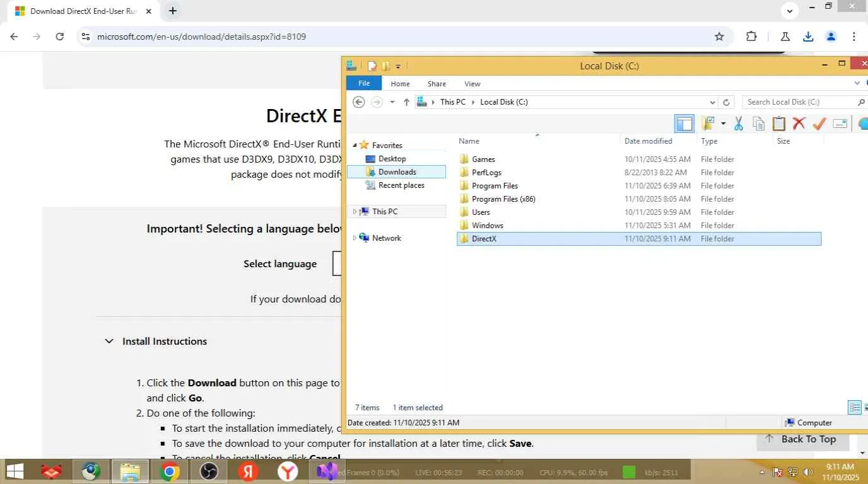This screenshot has width=868, height=484.
Task: Select the DirectX folder row
Action: coord(639,239)
